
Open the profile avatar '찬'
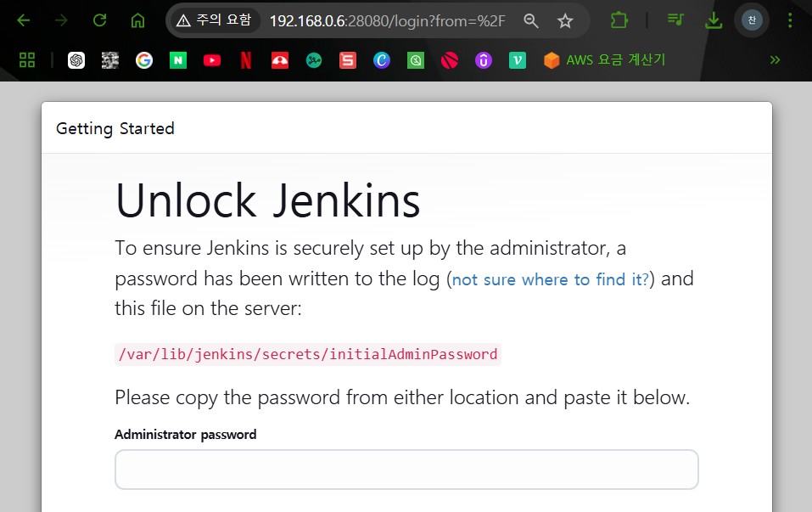(x=752, y=20)
